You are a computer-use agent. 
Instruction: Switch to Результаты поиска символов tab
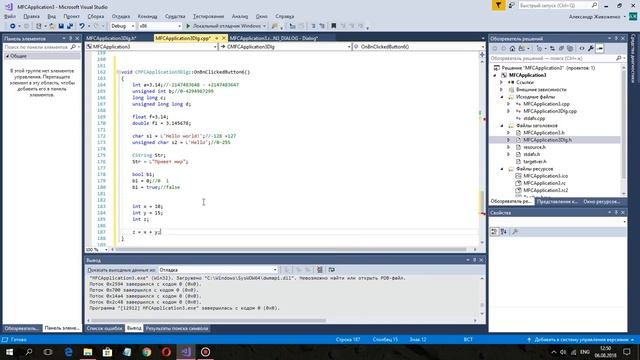point(177,329)
